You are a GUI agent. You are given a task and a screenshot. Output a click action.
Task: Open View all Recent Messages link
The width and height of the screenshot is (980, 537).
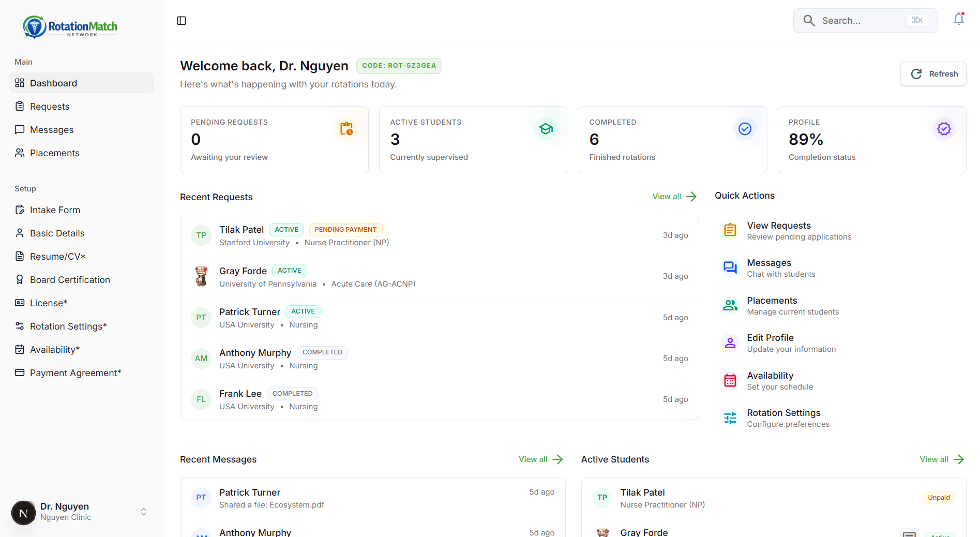pos(540,459)
